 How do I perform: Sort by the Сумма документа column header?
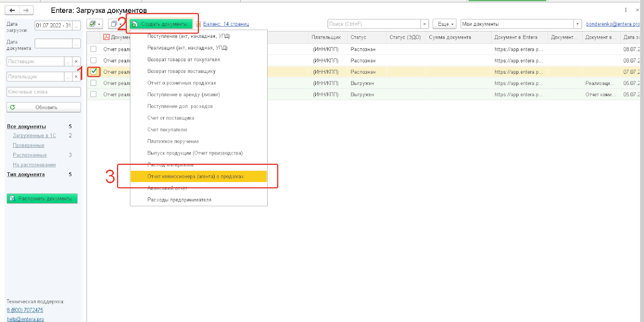(458, 37)
